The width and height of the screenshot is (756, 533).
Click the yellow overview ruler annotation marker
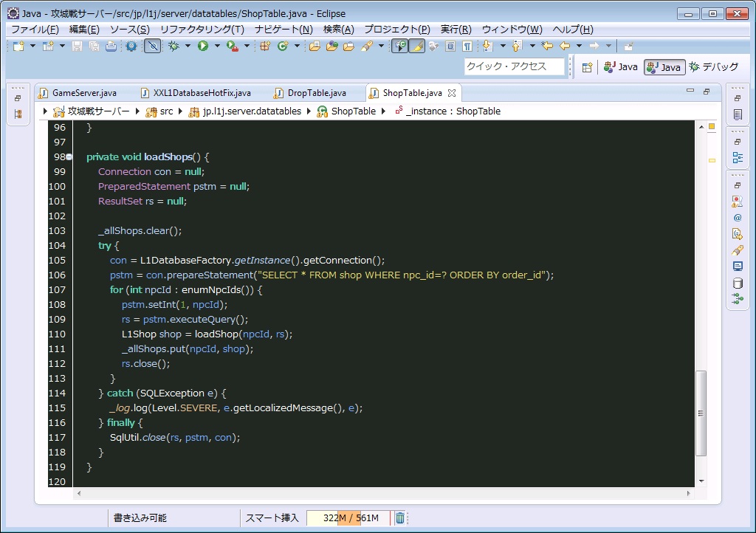(x=712, y=160)
